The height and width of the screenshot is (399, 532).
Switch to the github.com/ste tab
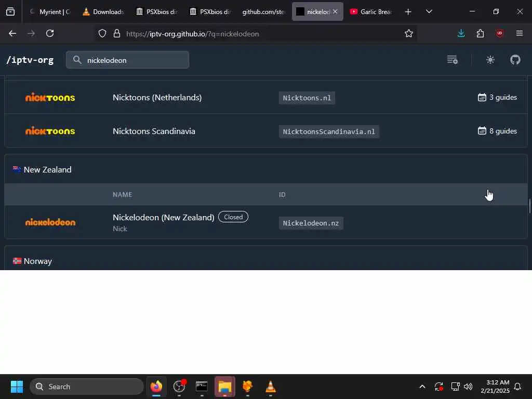click(x=263, y=12)
